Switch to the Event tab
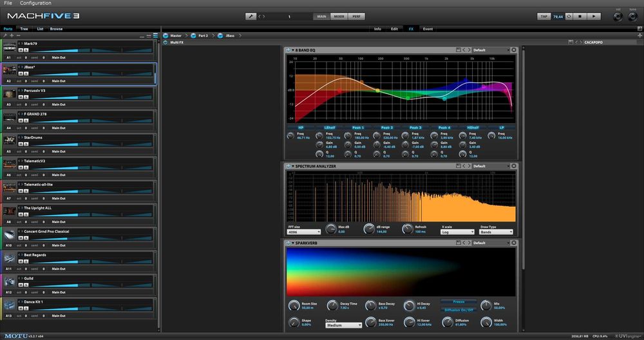The image size is (644, 340). pos(428,29)
